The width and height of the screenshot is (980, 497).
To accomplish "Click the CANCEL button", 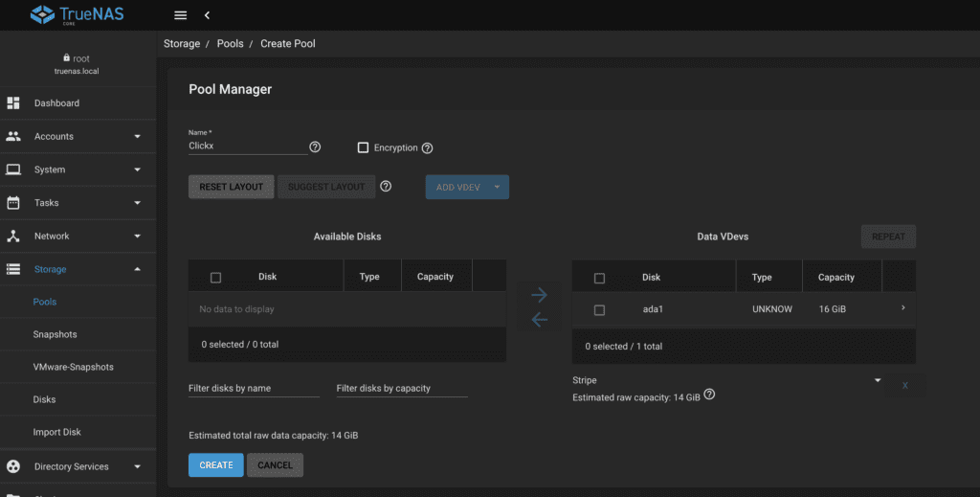I will pyautogui.click(x=275, y=465).
